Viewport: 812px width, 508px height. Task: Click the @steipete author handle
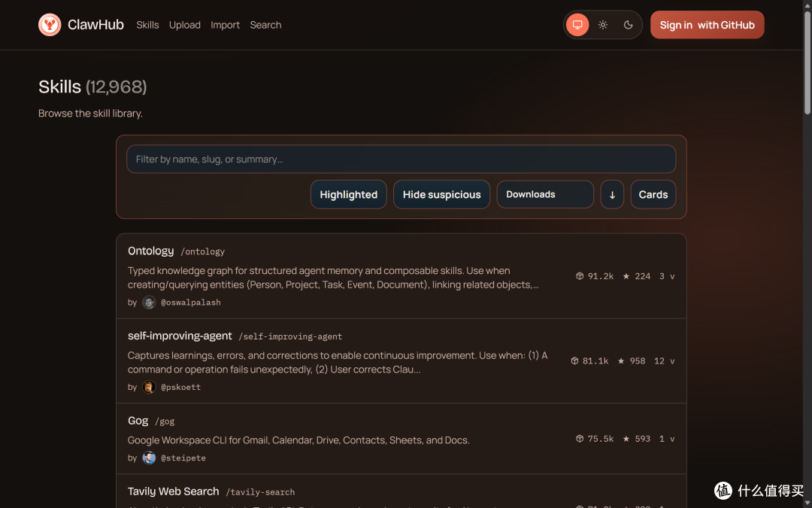(183, 458)
